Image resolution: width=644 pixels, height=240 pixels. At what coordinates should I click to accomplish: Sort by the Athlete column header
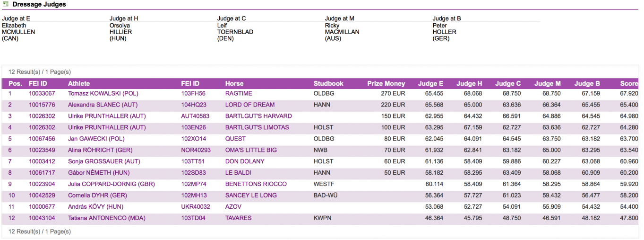coord(79,84)
